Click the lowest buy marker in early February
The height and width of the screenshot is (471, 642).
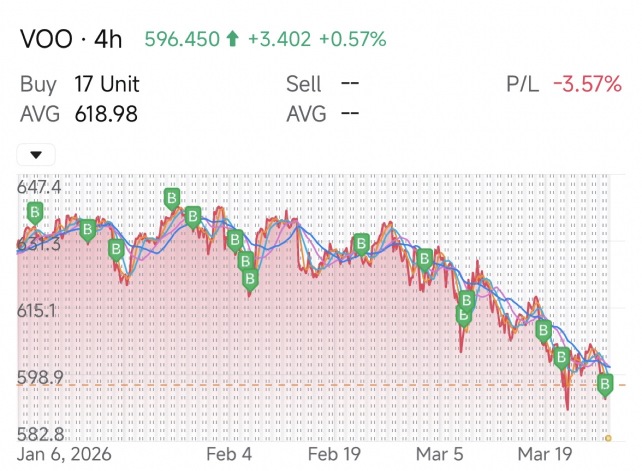click(x=250, y=280)
